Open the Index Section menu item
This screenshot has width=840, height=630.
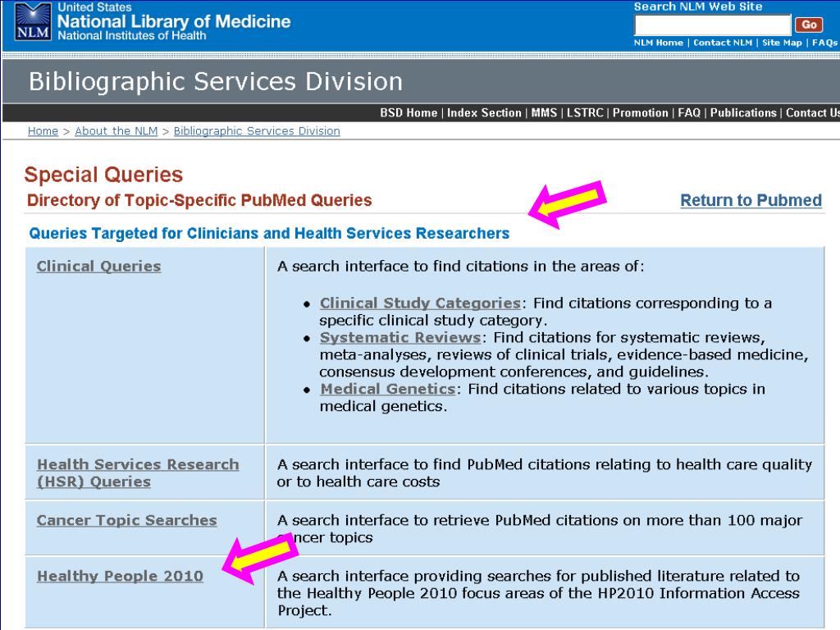point(484,113)
